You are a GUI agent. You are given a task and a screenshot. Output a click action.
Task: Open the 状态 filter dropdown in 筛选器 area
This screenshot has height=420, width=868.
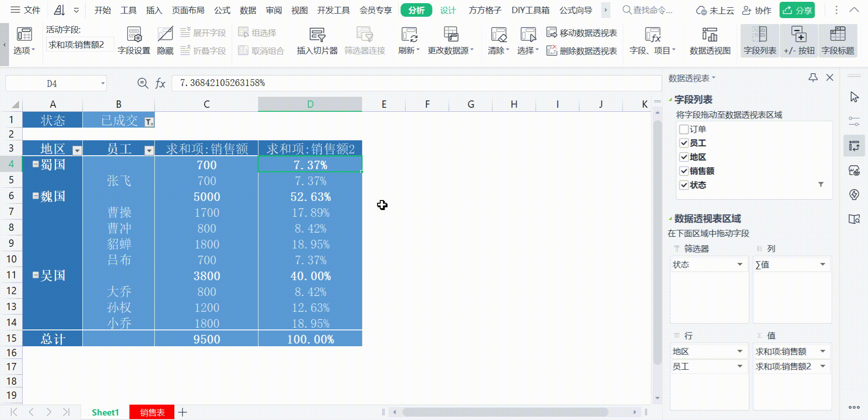click(x=740, y=264)
